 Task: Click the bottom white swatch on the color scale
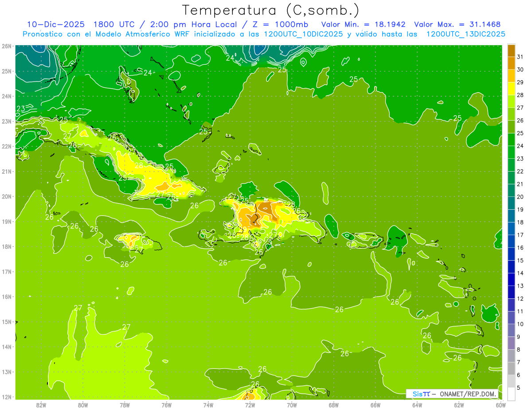pos(511,394)
